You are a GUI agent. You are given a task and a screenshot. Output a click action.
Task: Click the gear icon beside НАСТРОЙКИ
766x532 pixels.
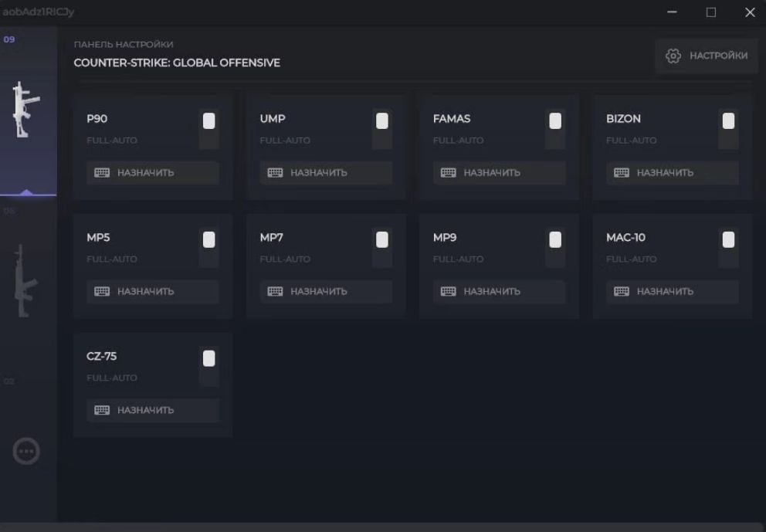[673, 56]
